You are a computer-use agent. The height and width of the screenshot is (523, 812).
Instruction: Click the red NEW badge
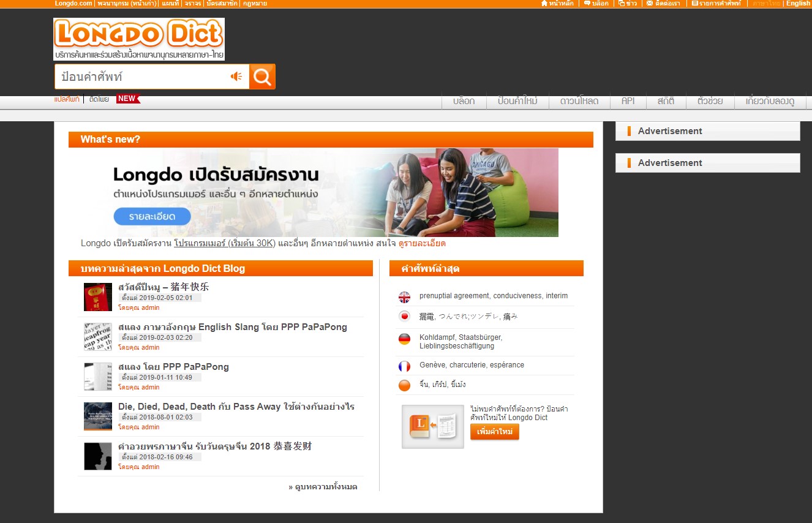(128, 99)
